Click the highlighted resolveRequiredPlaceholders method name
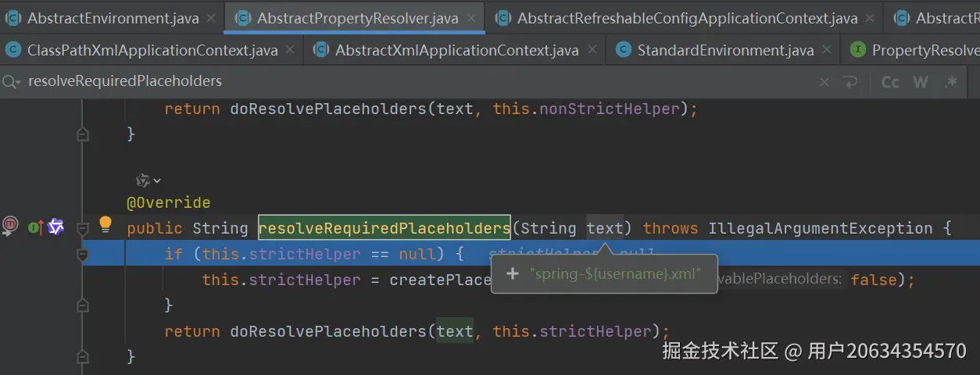Viewport: 980px width, 375px height. (x=384, y=228)
